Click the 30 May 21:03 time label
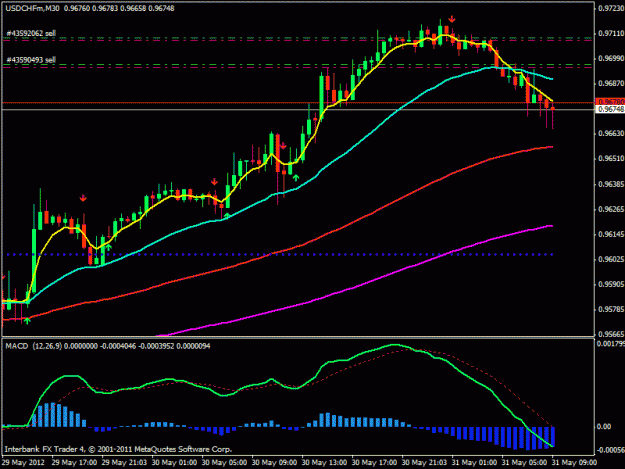This screenshot has width=625, height=469. click(x=424, y=463)
